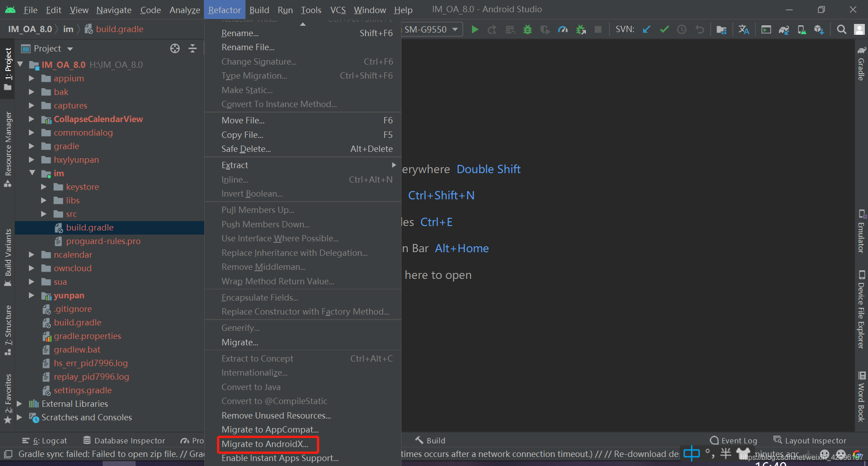Viewport: 868px width, 466px height.
Task: Sync project with Gradle files icon
Action: coord(783,29)
